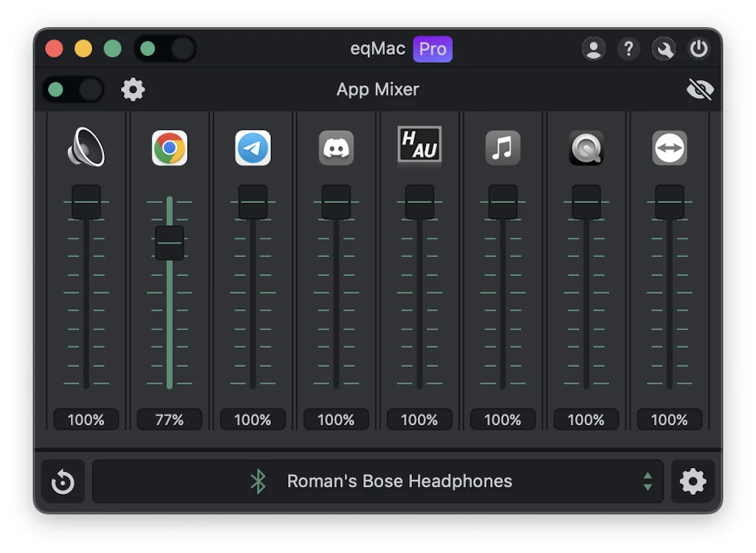Screen dimensions: 756x553
Task: Select the Telegram app icon
Action: (252, 147)
